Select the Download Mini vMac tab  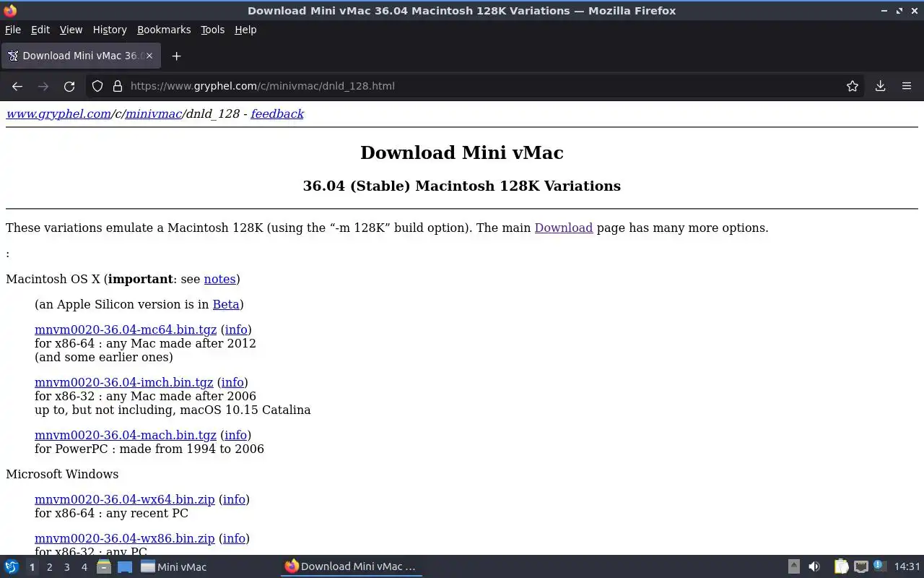click(x=80, y=56)
